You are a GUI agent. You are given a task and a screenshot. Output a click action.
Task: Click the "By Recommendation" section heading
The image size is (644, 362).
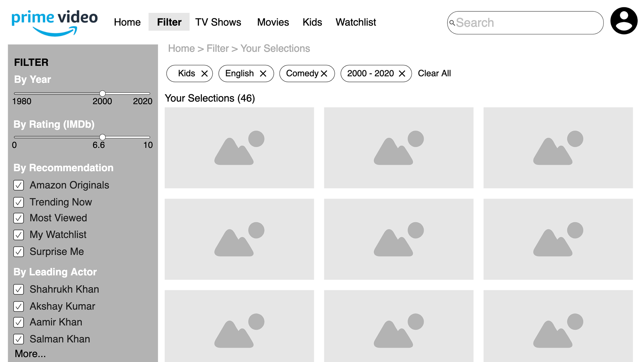coord(63,168)
